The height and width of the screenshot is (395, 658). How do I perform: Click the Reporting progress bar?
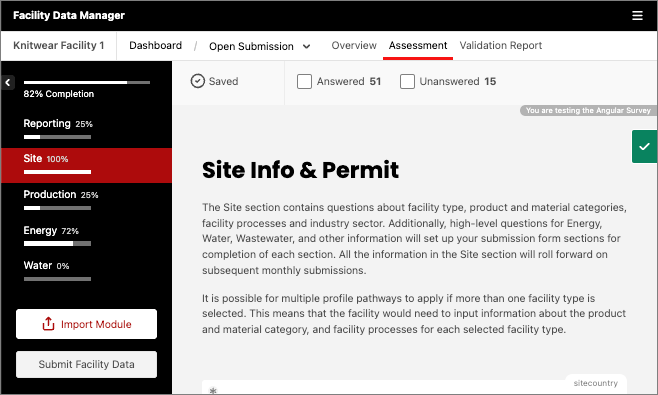57,137
